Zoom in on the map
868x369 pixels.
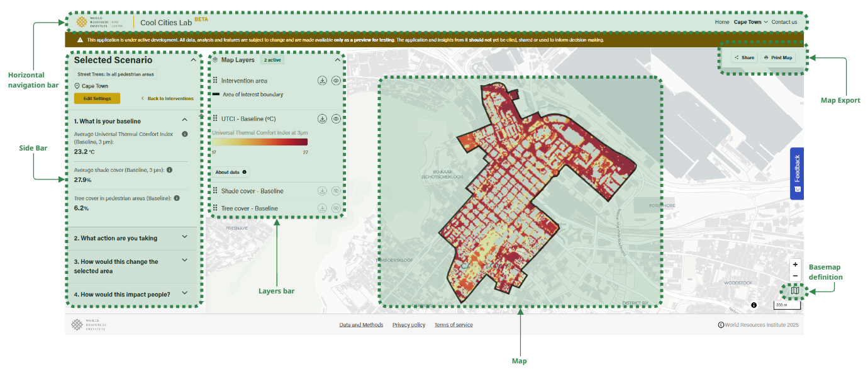[795, 264]
